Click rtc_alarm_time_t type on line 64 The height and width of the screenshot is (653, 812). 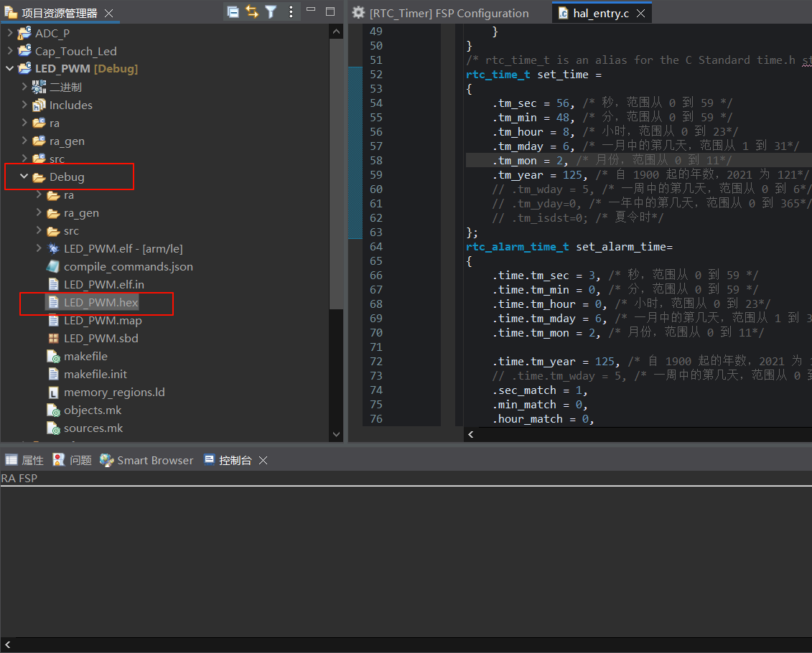coord(518,247)
